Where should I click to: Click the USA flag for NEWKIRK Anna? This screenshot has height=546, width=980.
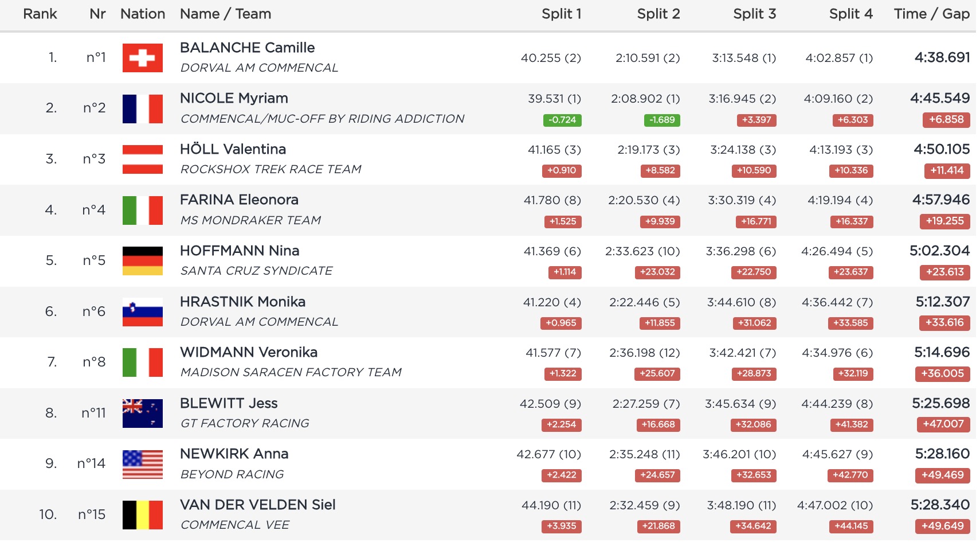point(142,464)
